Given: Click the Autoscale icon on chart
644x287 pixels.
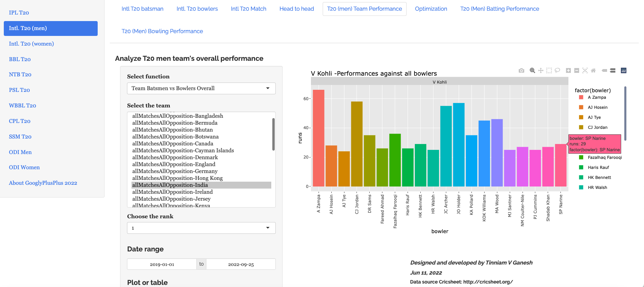Looking at the screenshot, I should 585,70.
